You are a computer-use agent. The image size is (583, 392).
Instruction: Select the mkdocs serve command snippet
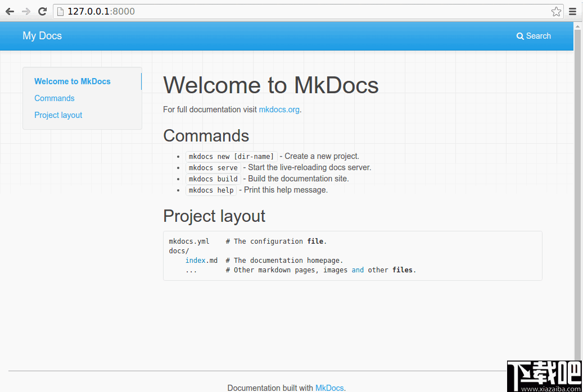click(x=213, y=167)
